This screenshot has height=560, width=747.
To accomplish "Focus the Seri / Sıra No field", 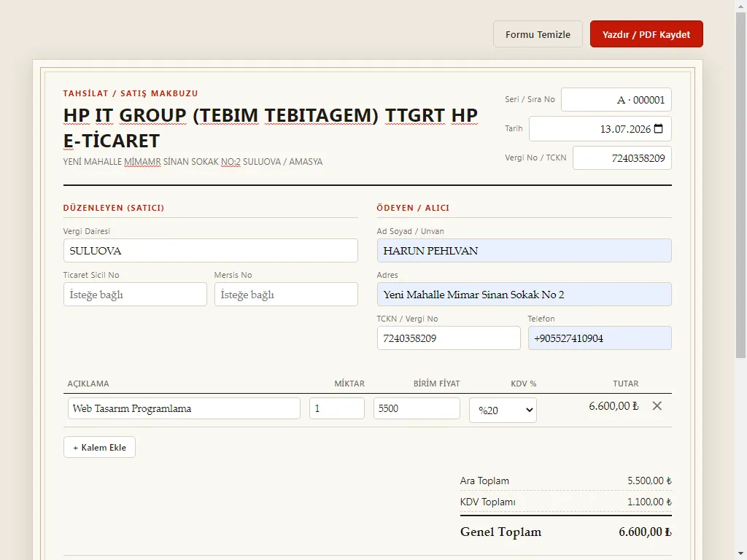I will click(x=616, y=99).
